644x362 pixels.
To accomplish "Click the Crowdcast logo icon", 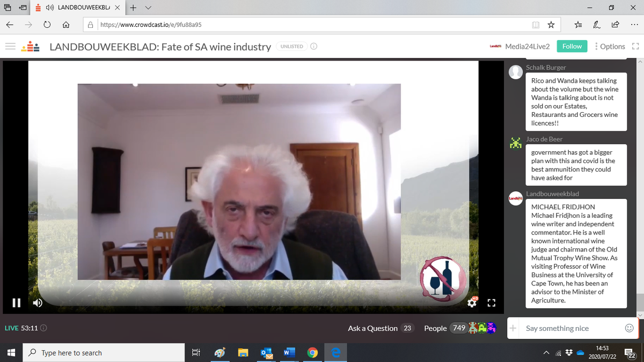I will [30, 46].
